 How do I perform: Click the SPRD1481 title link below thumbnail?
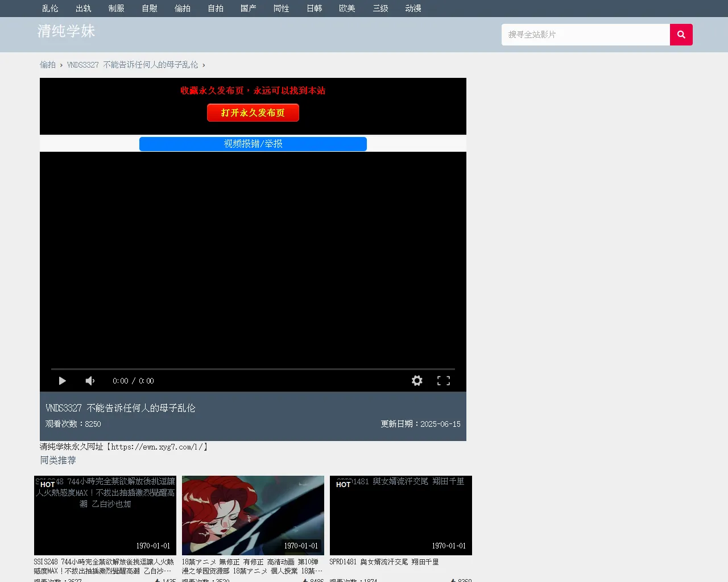pyautogui.click(x=384, y=562)
